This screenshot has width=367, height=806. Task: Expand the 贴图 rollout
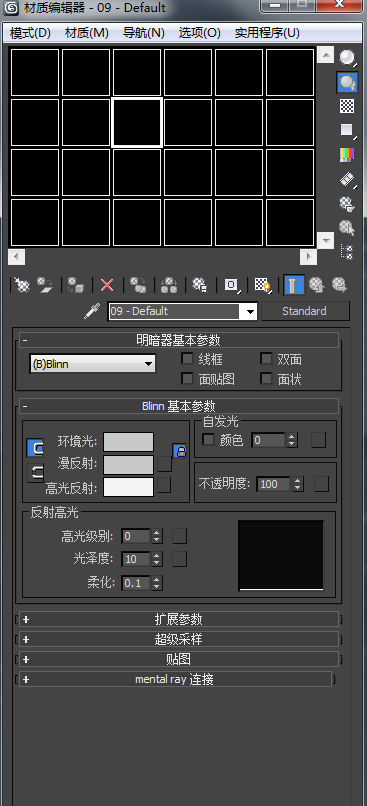[x=179, y=659]
